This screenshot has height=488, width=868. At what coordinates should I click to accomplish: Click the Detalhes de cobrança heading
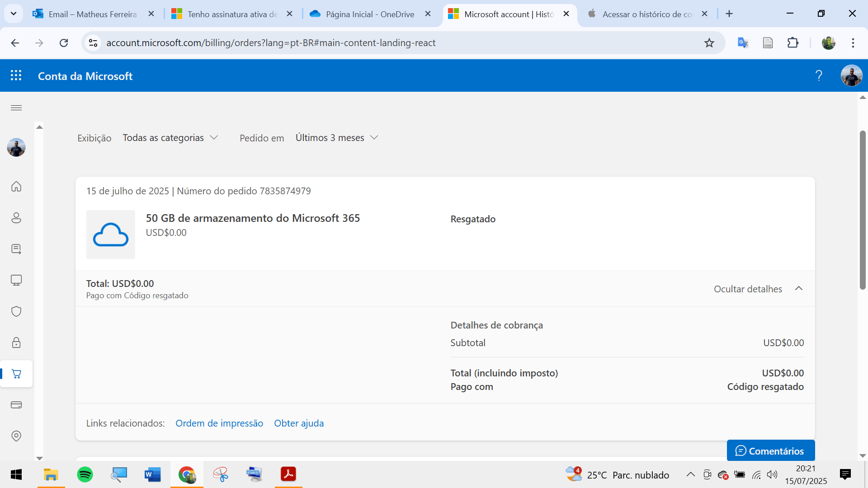tap(497, 325)
